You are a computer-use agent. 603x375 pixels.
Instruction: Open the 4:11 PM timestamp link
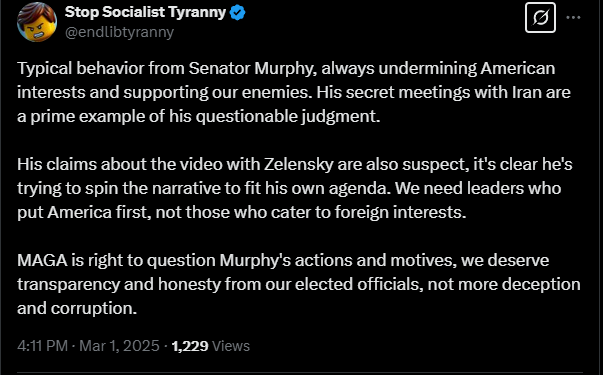(x=42, y=346)
